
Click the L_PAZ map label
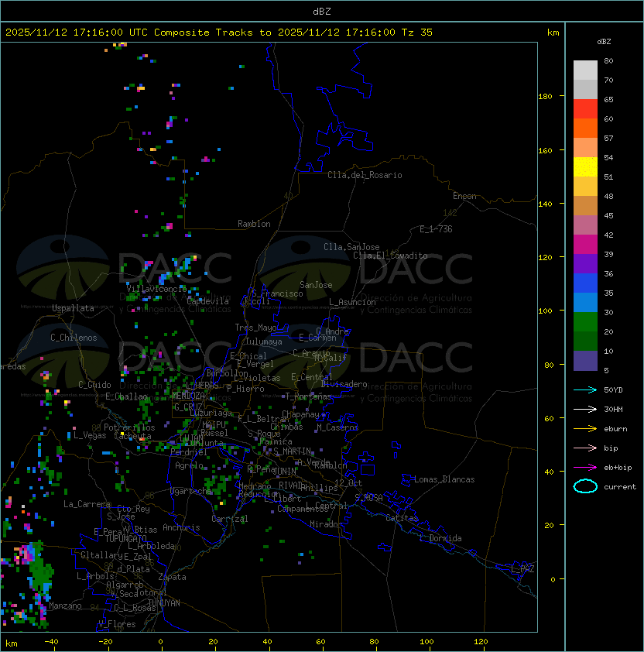(522, 568)
